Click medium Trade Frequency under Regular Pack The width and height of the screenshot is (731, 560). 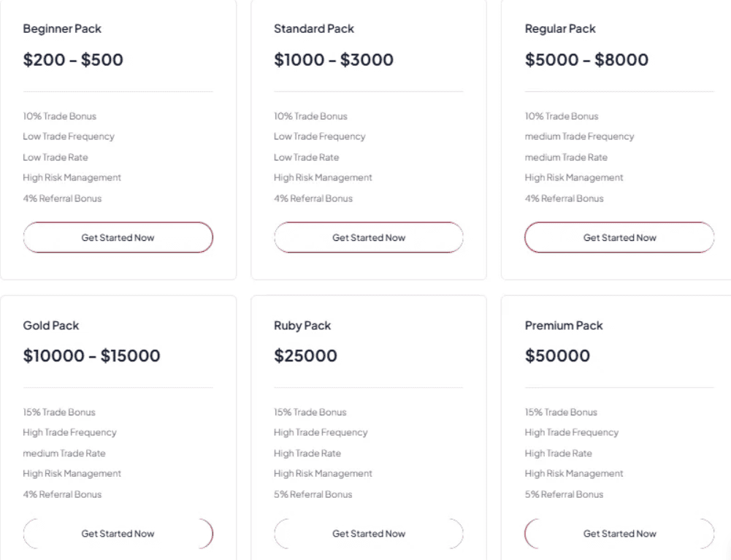click(579, 137)
